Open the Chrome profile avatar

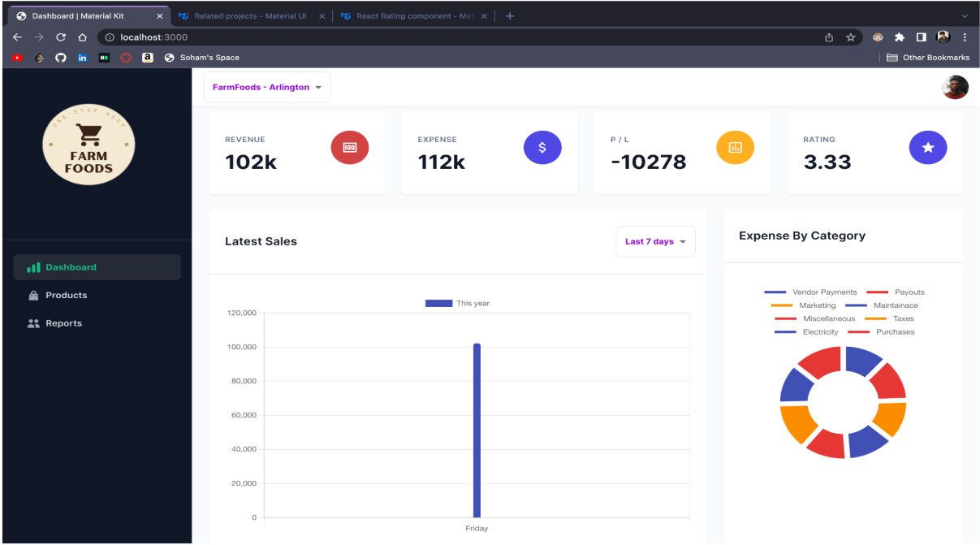point(943,37)
